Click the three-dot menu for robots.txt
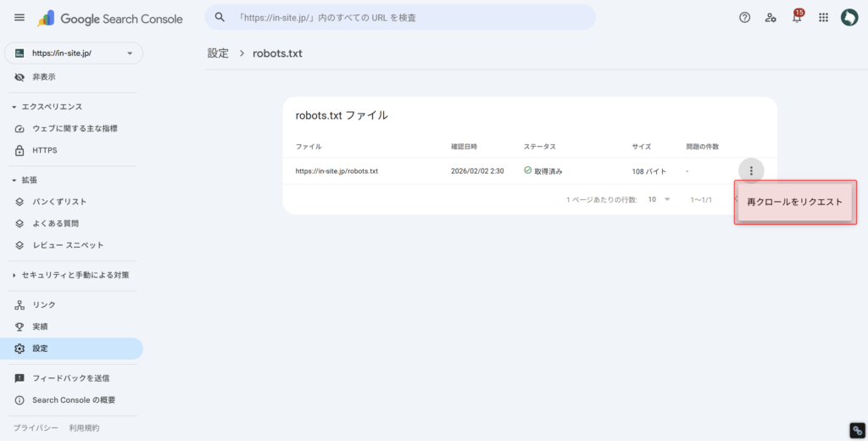Screen dimensions: 868x441 click(751, 170)
